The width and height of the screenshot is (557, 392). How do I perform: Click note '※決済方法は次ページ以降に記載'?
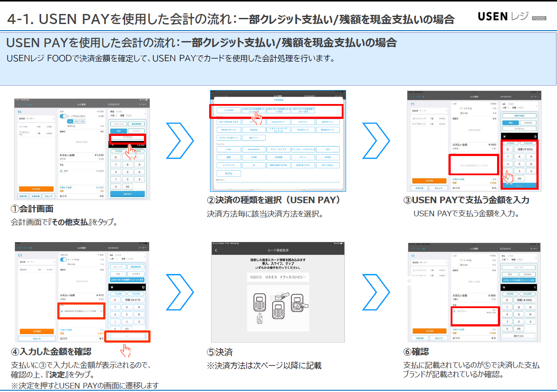(264, 365)
